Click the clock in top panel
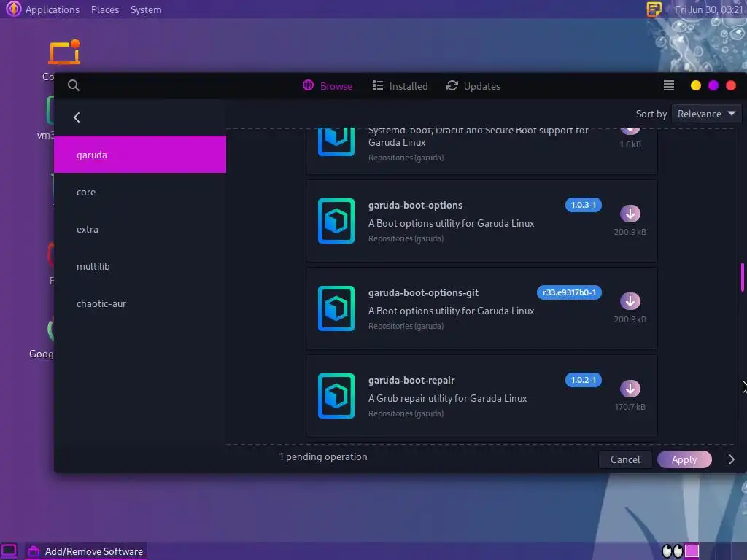Screen dimensions: 747x560 [708, 9]
